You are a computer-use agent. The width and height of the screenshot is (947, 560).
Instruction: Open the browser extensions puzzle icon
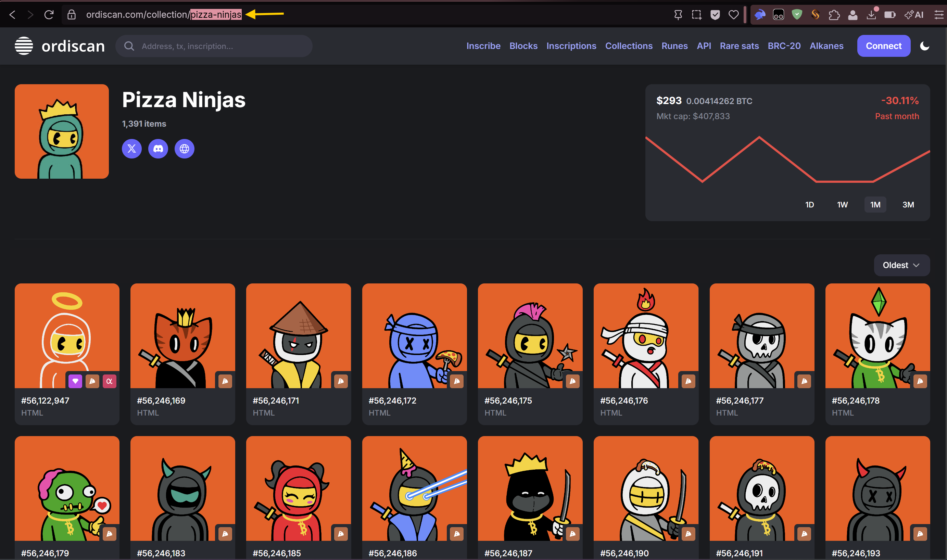click(834, 15)
